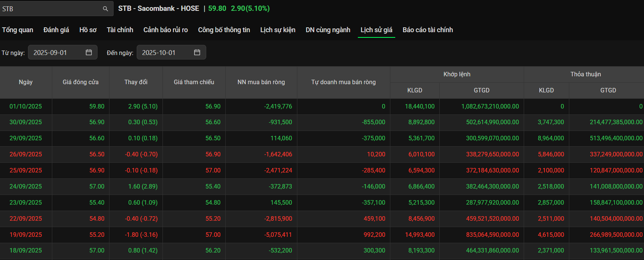Viewport: 644px width, 260px height.
Task: Click the search magnifier icon
Action: point(105,9)
